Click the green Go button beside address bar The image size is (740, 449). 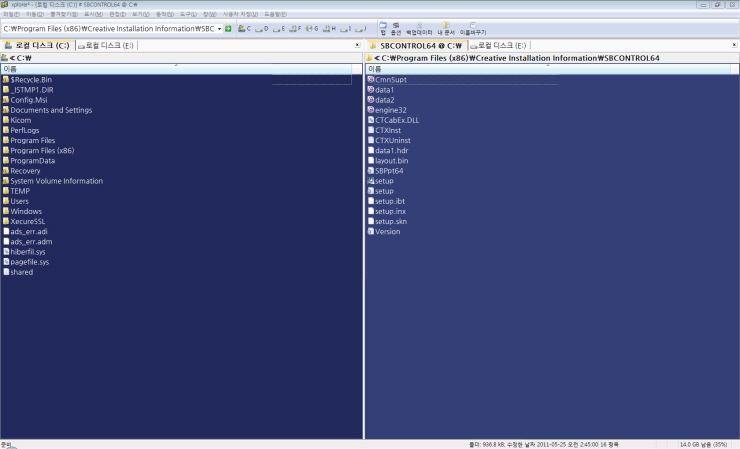pos(228,28)
